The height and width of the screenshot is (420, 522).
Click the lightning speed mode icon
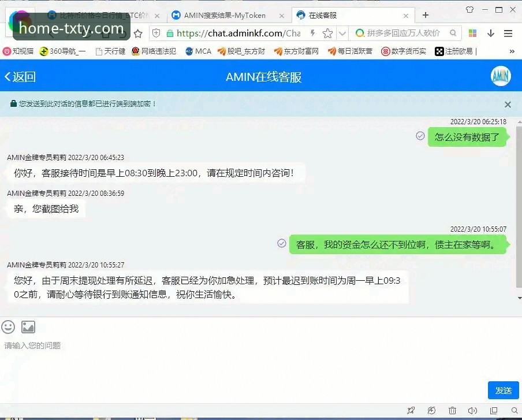(312, 33)
